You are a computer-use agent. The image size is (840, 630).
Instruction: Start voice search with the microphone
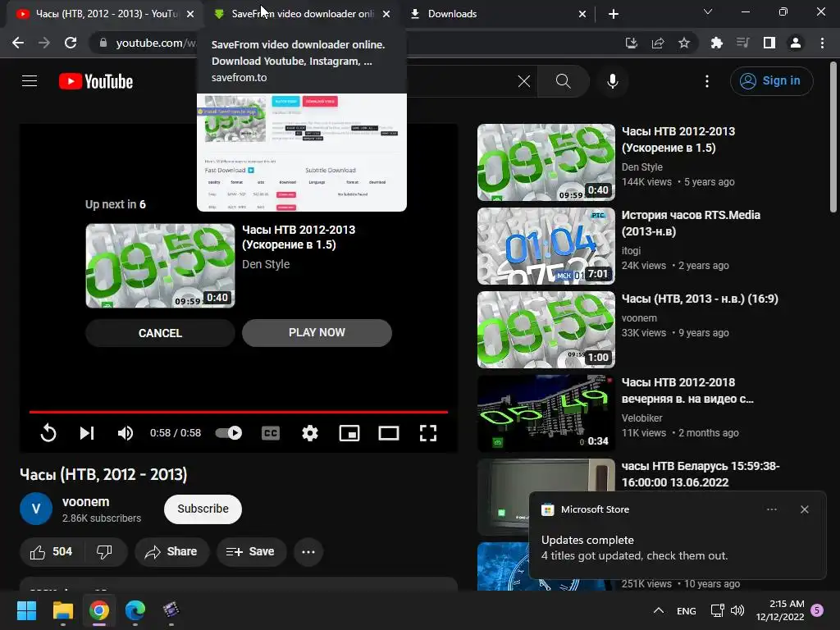[x=612, y=81]
